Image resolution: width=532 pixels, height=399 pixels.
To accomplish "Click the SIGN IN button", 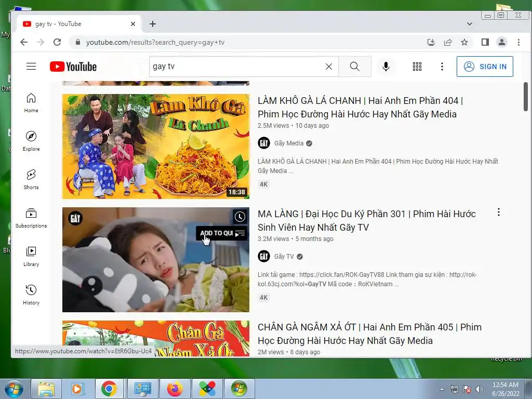I will click(485, 66).
